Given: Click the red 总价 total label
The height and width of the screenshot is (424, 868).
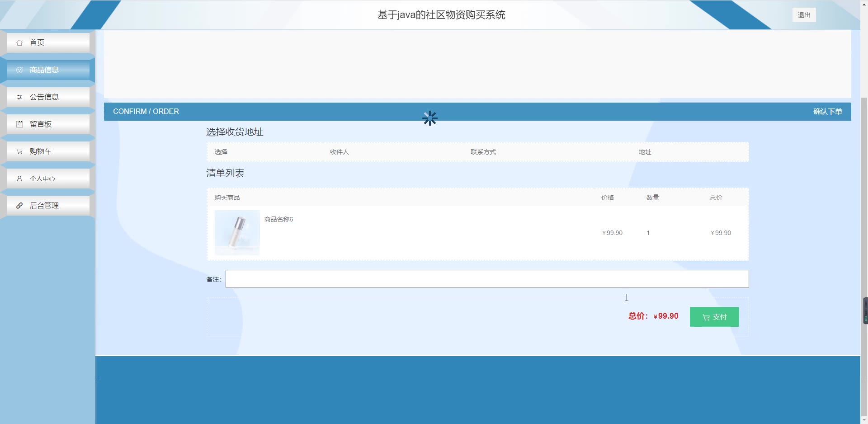Looking at the screenshot, I should coord(638,316).
